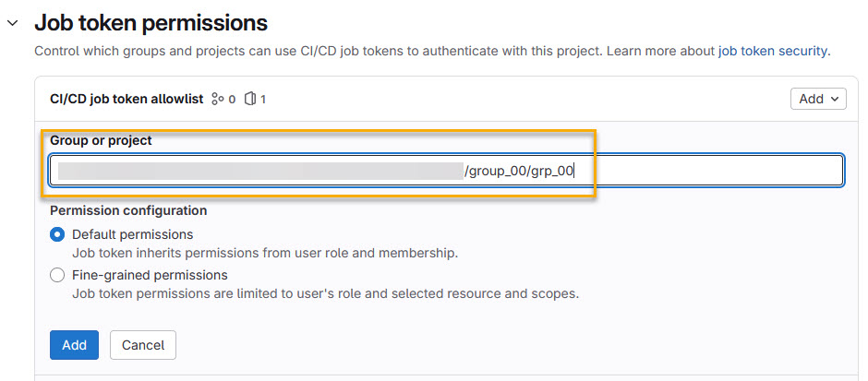Click the projects count number 1
Viewport: 868px width, 381px height.
(x=263, y=99)
